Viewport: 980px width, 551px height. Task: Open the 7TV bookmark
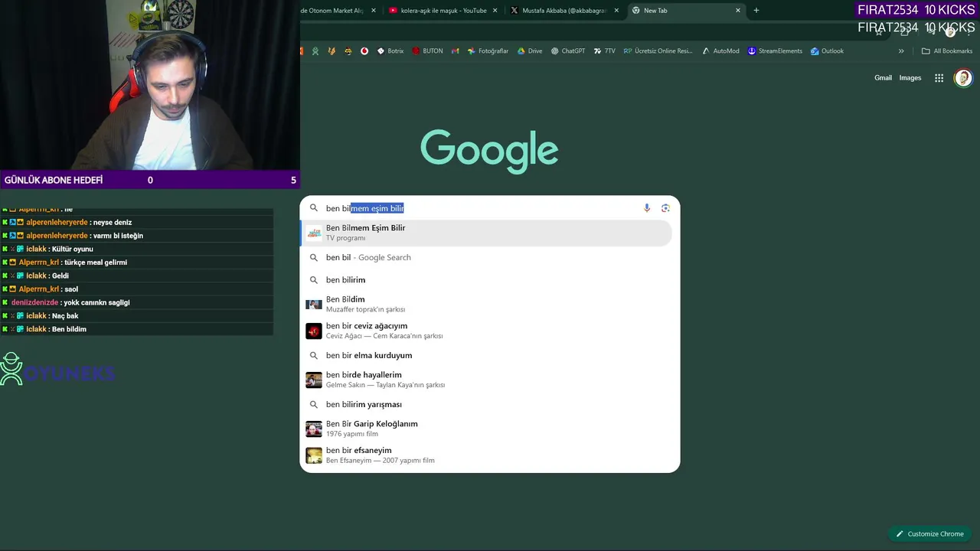(604, 51)
